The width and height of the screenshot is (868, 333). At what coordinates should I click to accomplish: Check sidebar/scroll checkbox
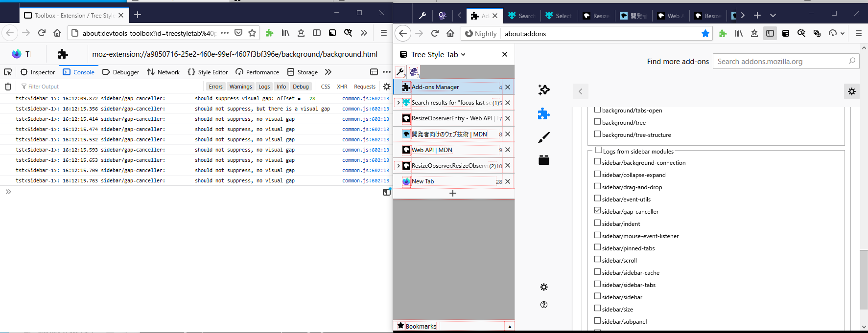597,259
